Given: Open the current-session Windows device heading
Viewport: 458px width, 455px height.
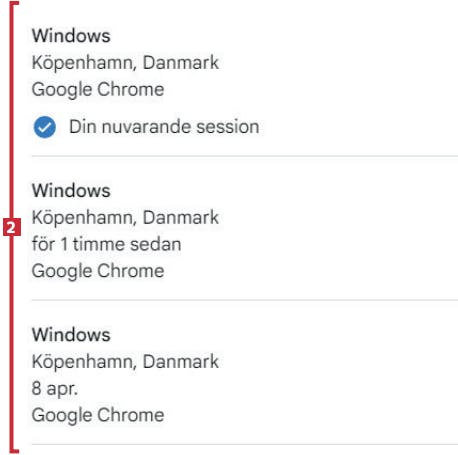Looking at the screenshot, I should click(x=71, y=36).
